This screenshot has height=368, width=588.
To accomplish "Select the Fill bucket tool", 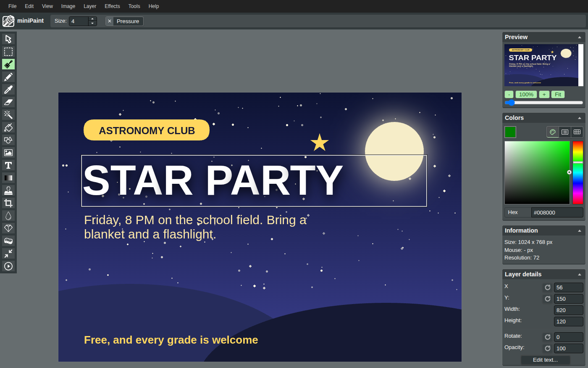I will coord(8,127).
